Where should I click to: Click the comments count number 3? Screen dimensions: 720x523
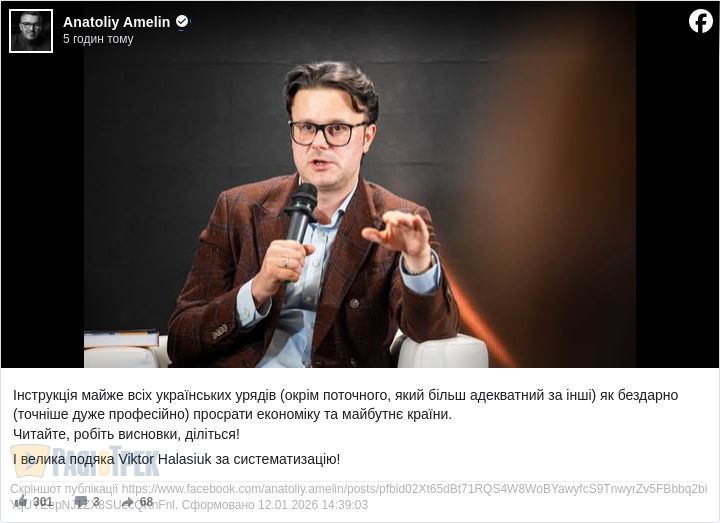(96, 502)
